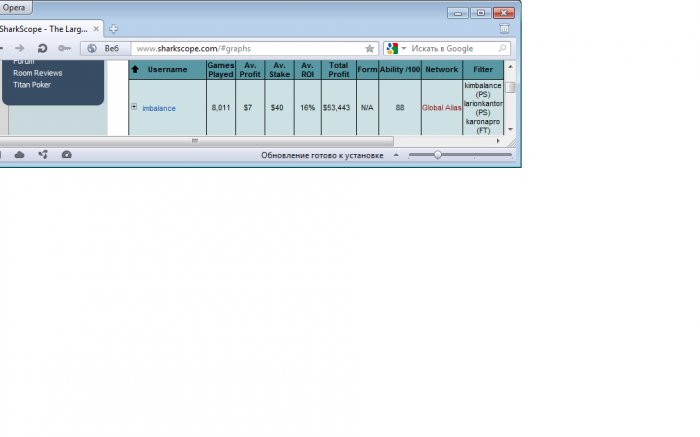The image size is (700, 437).
Task: Click the black up arrow in table header
Action: pos(135,69)
